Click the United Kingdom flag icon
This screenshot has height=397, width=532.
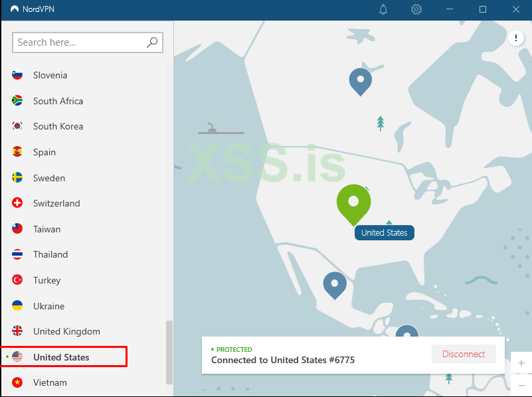point(17,331)
